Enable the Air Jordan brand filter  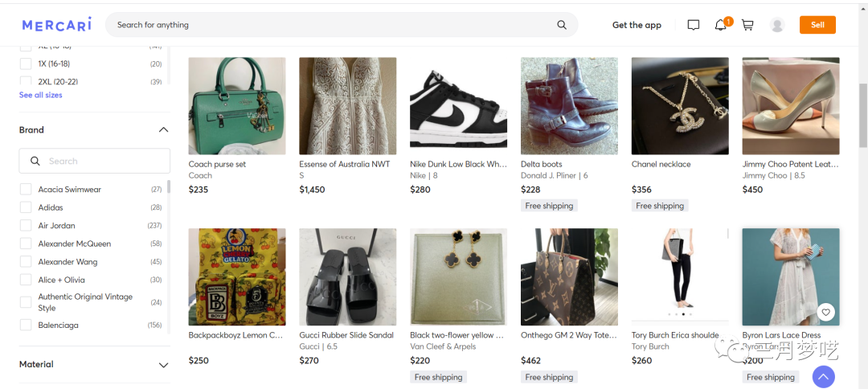coord(26,226)
